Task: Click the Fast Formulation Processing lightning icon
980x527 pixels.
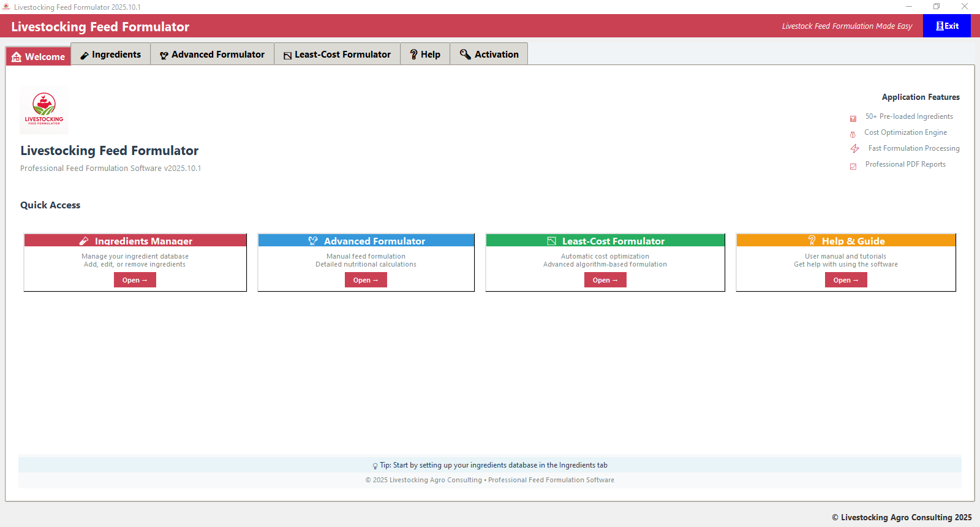Action: pos(854,149)
